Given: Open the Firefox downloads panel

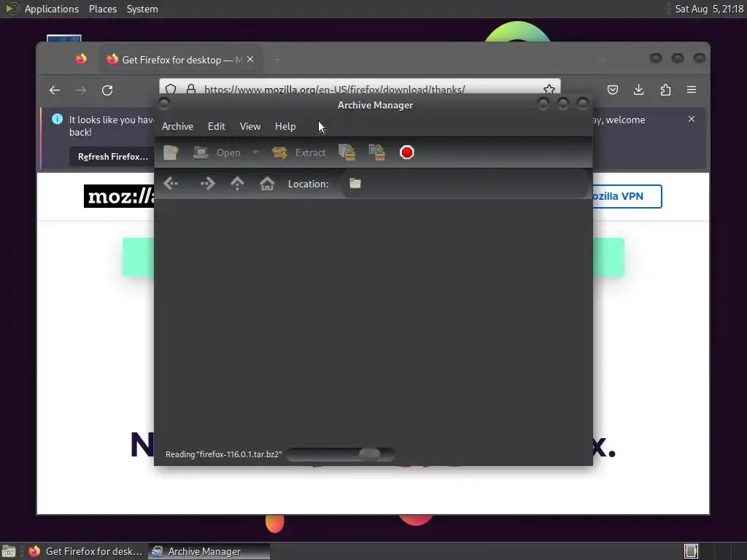Looking at the screenshot, I should pos(639,90).
